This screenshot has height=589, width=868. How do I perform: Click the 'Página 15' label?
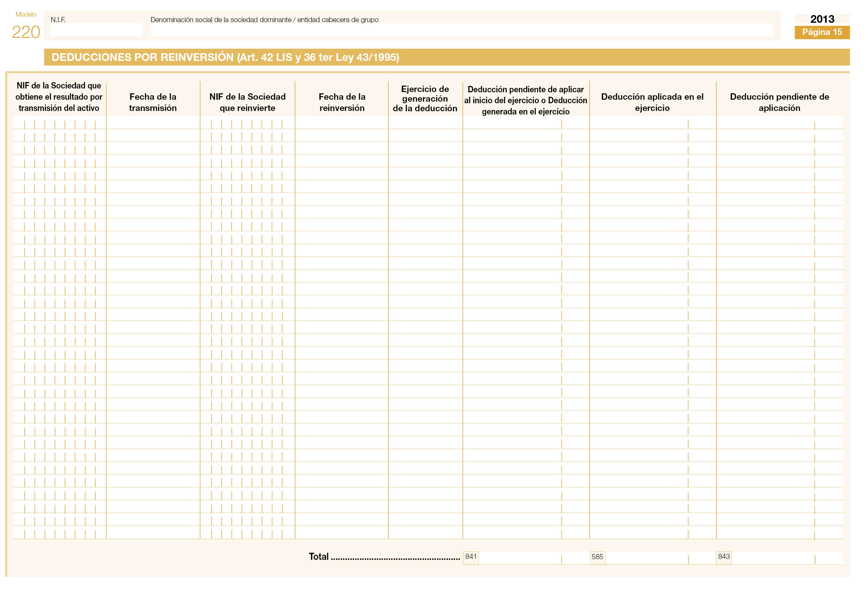click(822, 32)
